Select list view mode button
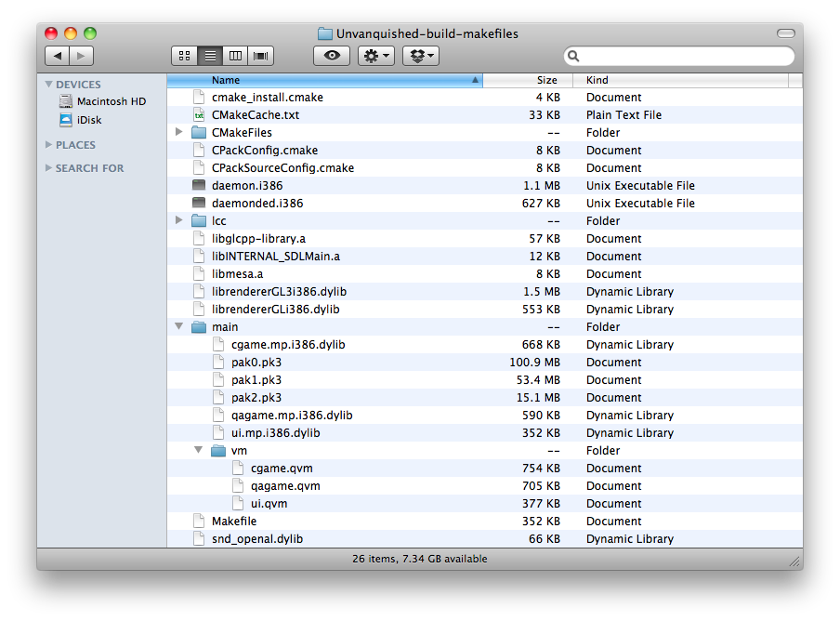 pos(210,57)
